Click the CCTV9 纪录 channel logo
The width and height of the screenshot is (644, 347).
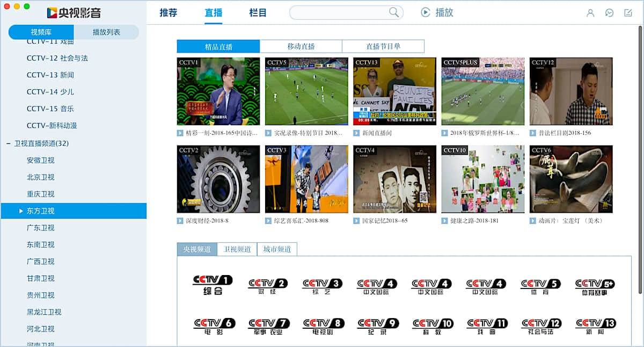pos(378,326)
